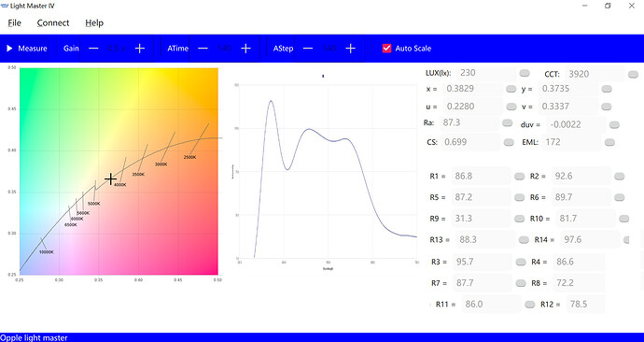
Task: Toggle the switch next to R9 value
Action: pyautogui.click(x=520, y=219)
